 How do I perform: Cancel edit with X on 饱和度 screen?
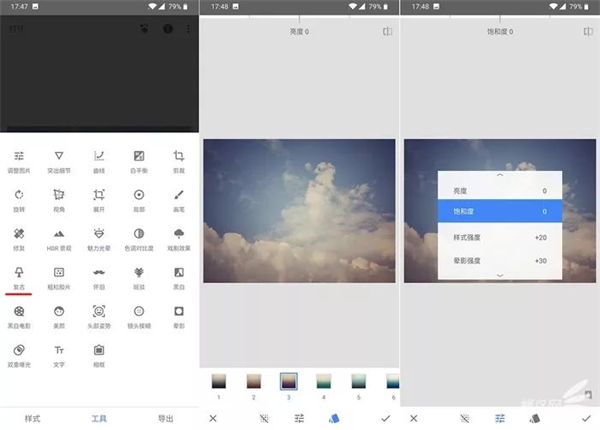414,419
